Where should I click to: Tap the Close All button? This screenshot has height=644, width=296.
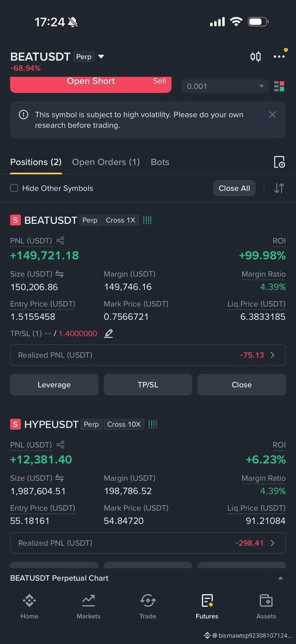point(234,188)
